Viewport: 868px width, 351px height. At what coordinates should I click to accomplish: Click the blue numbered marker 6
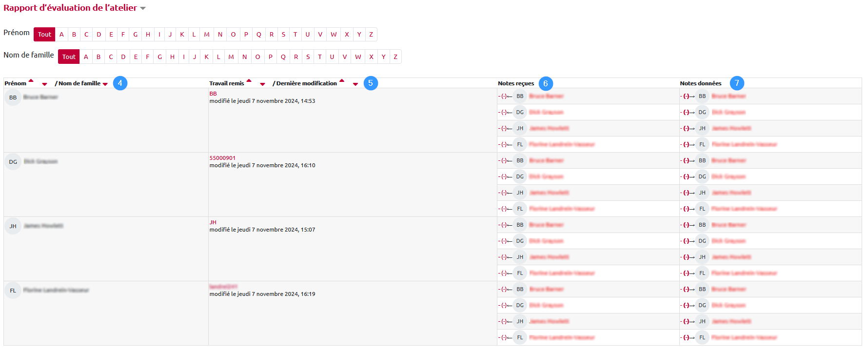[x=546, y=83]
